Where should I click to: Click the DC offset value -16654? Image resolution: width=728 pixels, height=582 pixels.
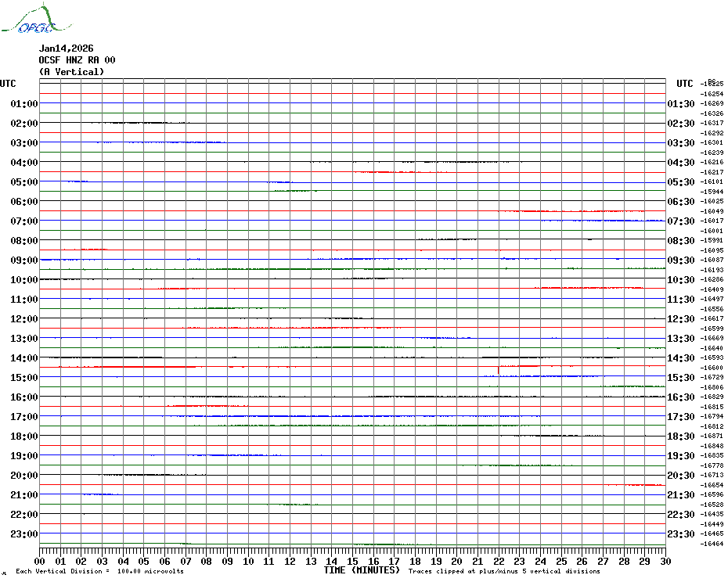coord(712,485)
